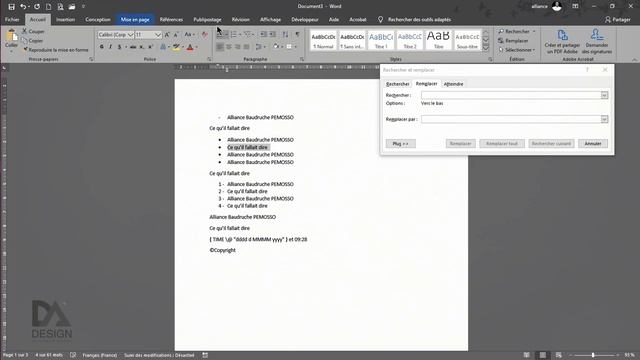Toggle left paragraph alignment

tap(220, 47)
